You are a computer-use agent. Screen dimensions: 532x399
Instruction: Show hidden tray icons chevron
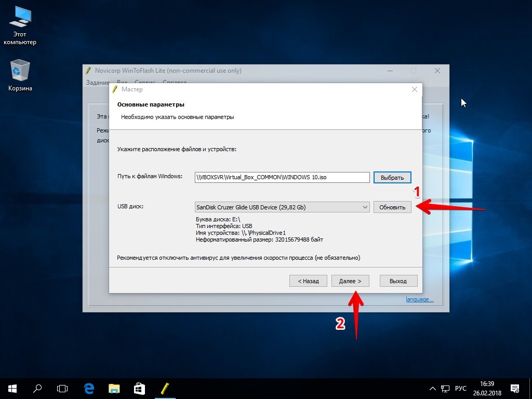click(x=433, y=389)
